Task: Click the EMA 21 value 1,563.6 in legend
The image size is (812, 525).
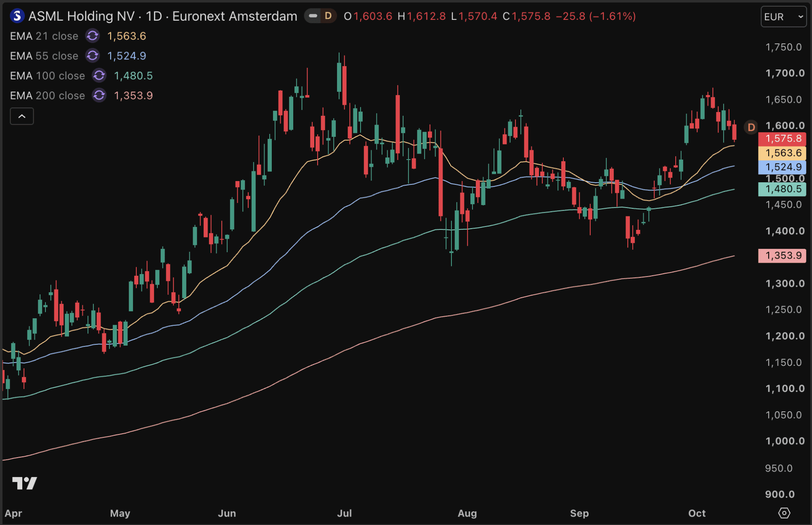Action: click(127, 36)
